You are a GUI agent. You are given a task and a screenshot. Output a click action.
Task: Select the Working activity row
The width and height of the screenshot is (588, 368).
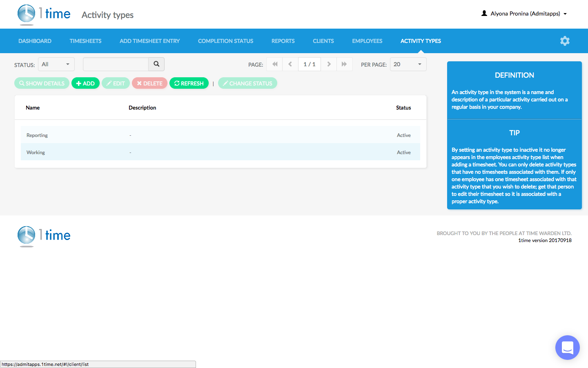pyautogui.click(x=220, y=153)
